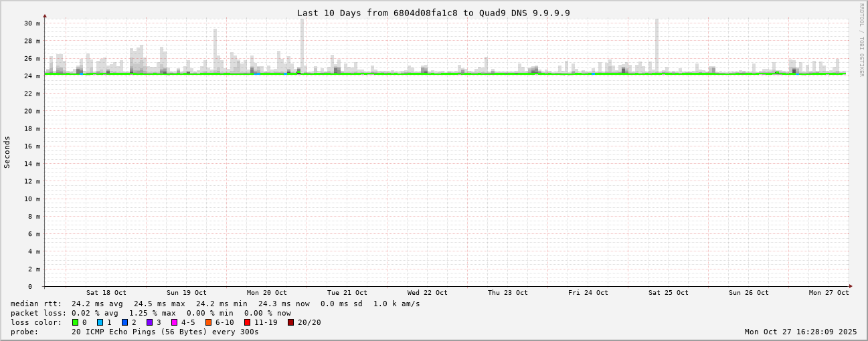Click the 30 m y-axis tick label
The height and width of the screenshot is (341, 868).
pyautogui.click(x=32, y=23)
